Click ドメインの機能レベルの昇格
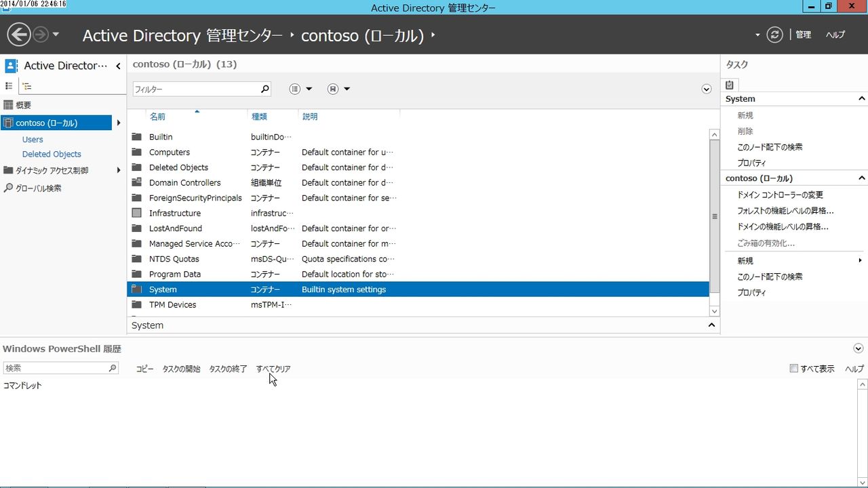This screenshot has height=488, width=868. tap(783, 227)
